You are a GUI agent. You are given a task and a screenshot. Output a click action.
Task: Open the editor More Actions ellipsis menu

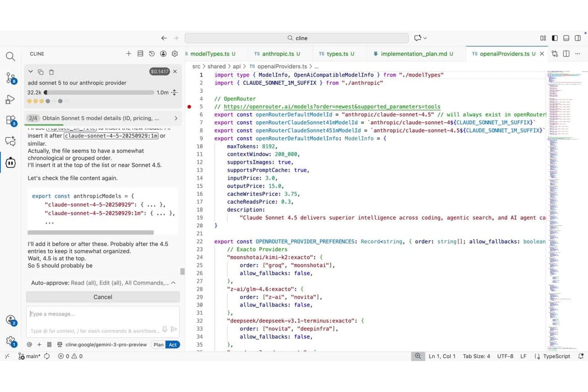(x=578, y=54)
